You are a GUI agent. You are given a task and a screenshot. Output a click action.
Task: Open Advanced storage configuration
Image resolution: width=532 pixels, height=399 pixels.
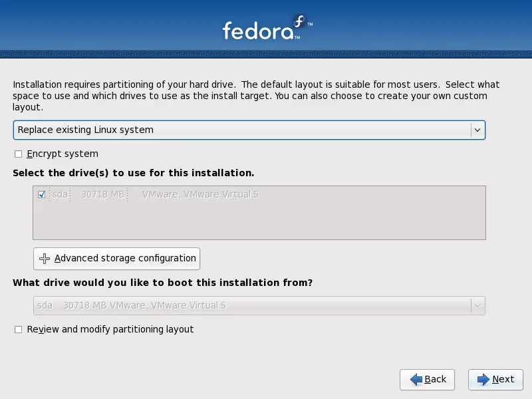117,259
